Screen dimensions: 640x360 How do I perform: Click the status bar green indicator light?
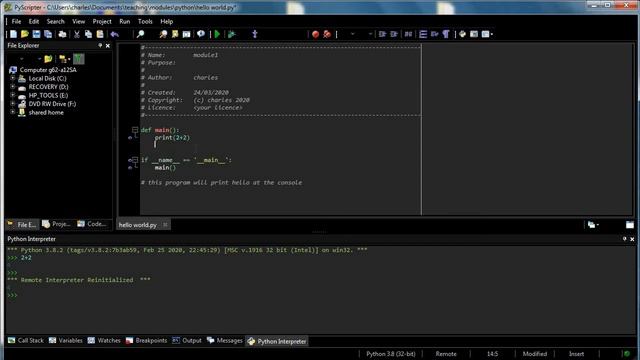[627, 354]
